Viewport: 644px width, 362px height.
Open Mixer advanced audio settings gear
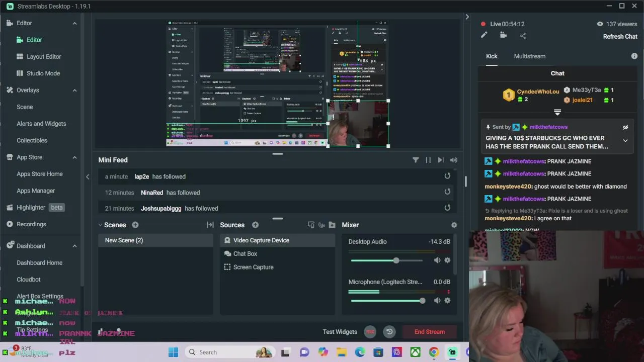tap(454, 225)
